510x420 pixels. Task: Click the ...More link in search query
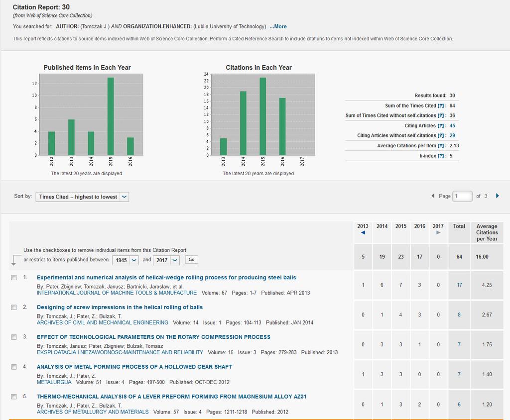pyautogui.click(x=278, y=27)
